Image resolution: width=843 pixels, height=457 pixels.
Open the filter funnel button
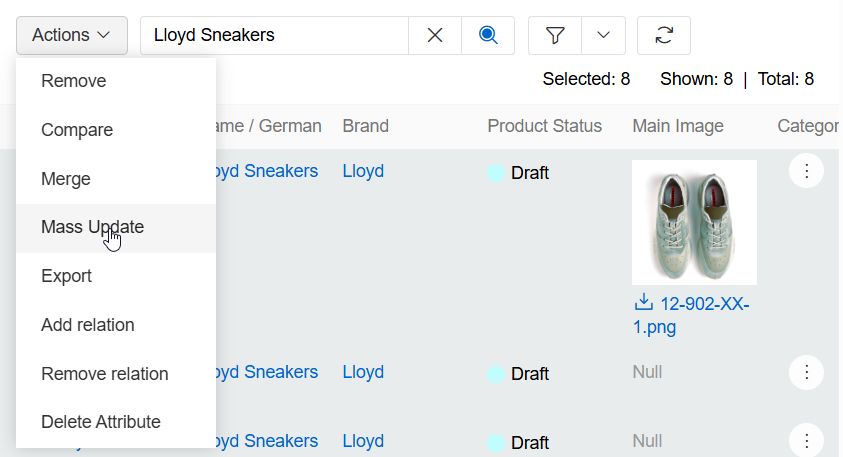pos(555,35)
